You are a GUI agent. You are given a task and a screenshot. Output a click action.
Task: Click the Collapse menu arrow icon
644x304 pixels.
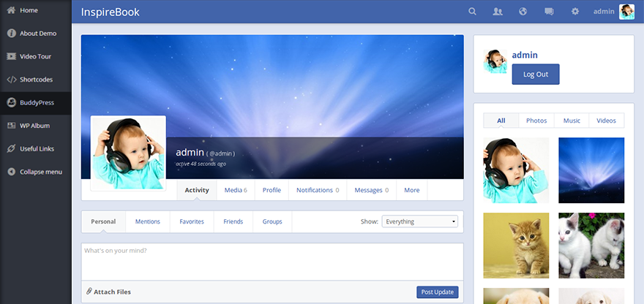click(x=12, y=172)
